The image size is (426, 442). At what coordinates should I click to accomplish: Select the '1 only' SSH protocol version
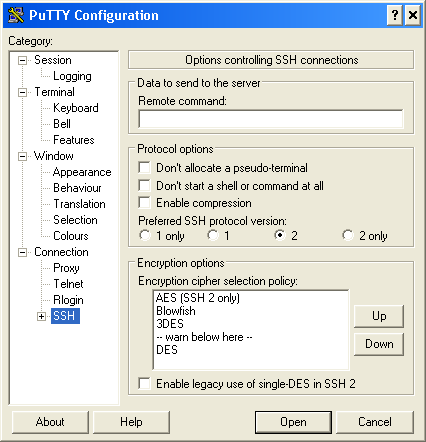coord(145,235)
